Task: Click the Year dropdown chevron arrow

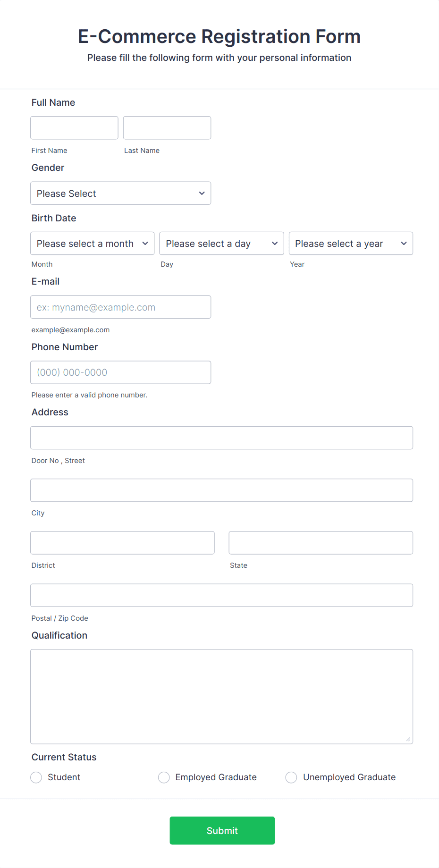Action: pyautogui.click(x=404, y=243)
